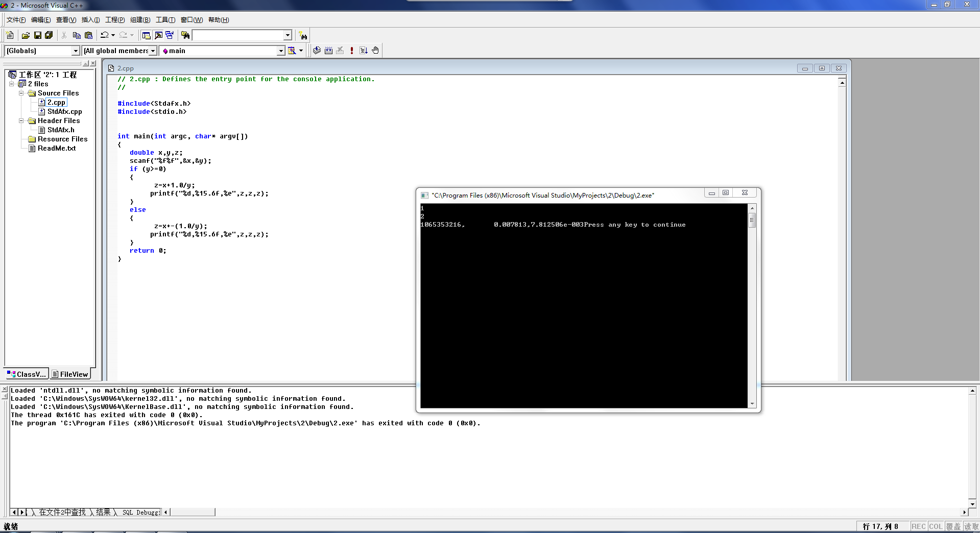Save the current file via toolbar
Image resolution: width=980 pixels, height=533 pixels.
(37, 35)
